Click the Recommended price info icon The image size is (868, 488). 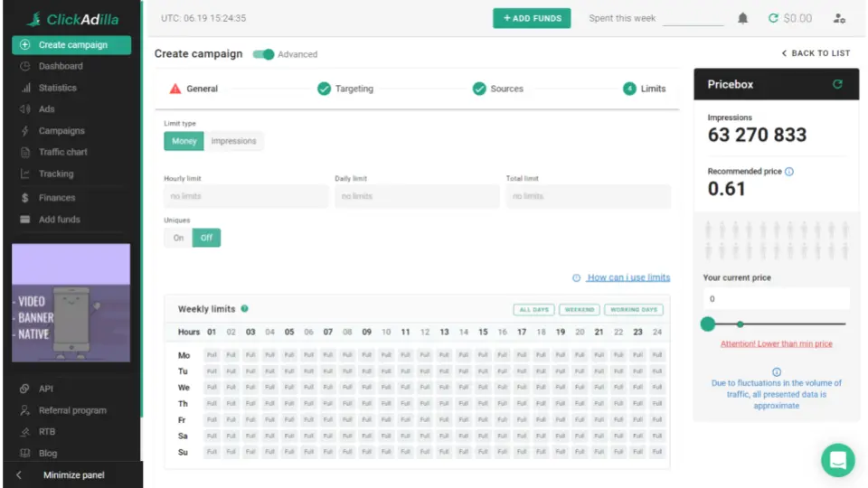[x=789, y=172]
